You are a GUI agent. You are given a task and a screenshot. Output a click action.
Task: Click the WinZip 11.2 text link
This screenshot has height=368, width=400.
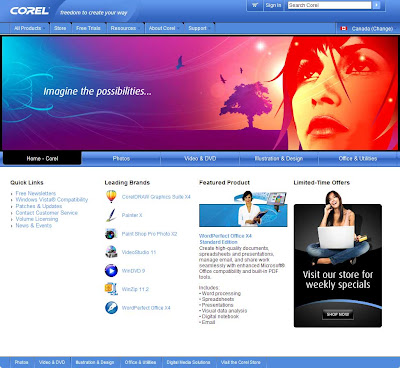coord(135,289)
